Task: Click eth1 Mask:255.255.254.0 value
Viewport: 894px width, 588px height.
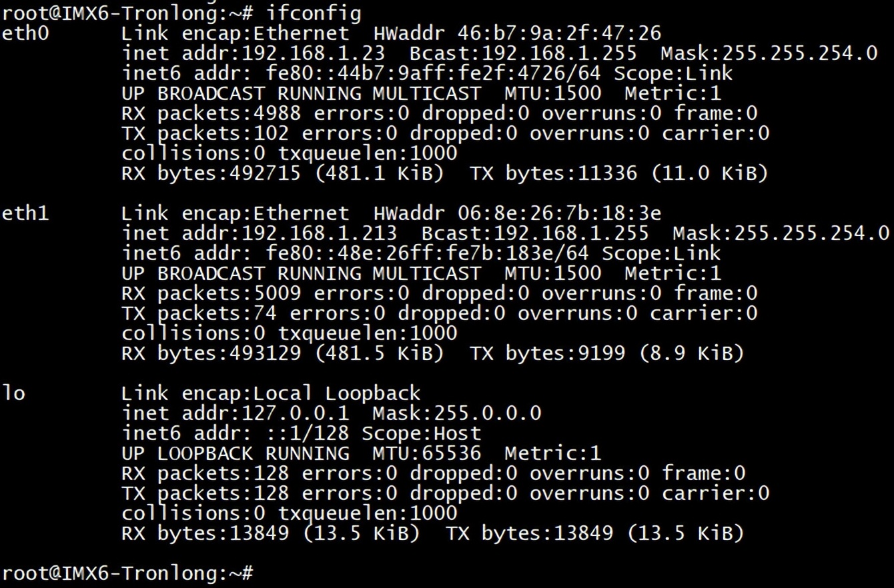Action: click(x=781, y=233)
